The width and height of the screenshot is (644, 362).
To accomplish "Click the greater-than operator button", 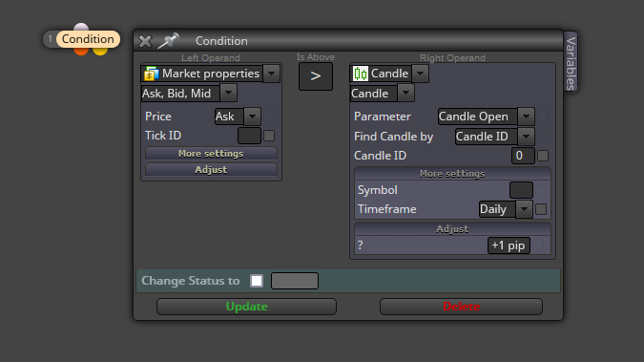I will [x=316, y=76].
